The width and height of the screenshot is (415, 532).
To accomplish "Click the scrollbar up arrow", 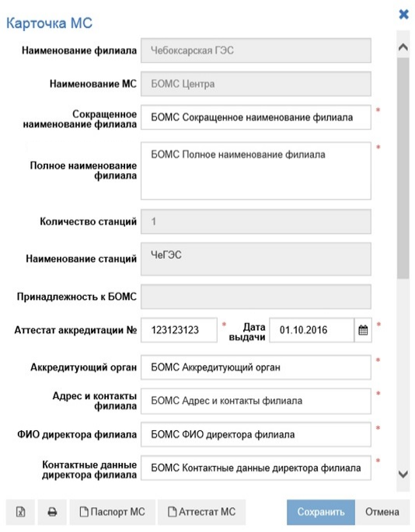I will [403, 47].
